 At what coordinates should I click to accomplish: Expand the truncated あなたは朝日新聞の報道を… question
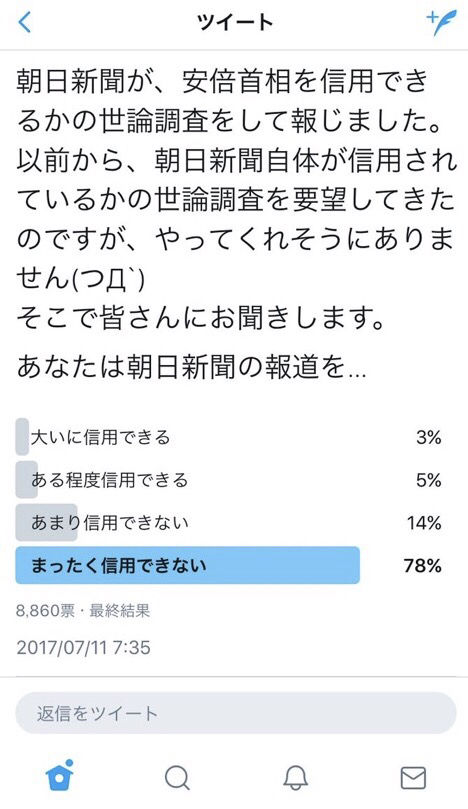(191, 367)
